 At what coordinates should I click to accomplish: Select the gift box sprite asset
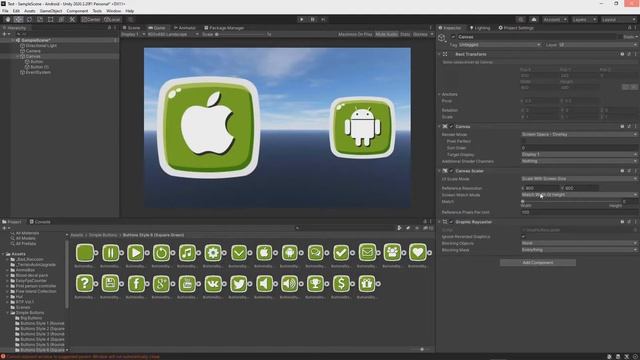click(x=367, y=284)
